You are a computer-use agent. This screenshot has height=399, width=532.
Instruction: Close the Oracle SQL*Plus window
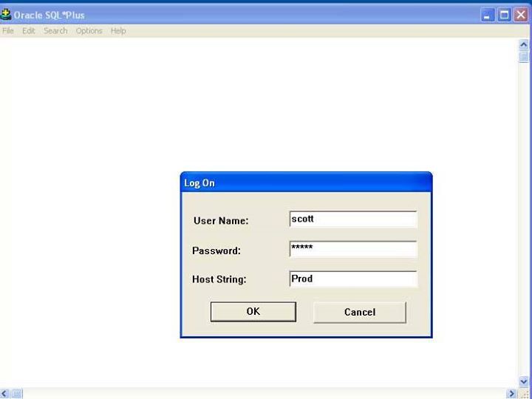pos(521,15)
